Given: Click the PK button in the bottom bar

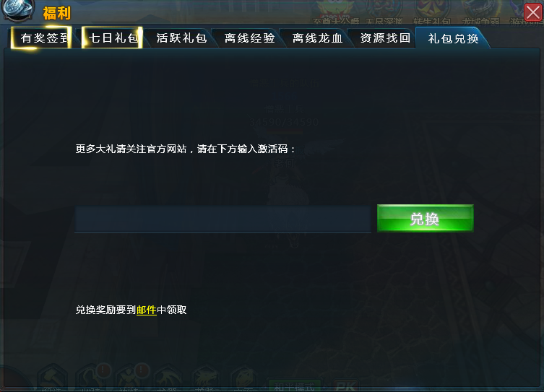Looking at the screenshot, I should 346,386.
